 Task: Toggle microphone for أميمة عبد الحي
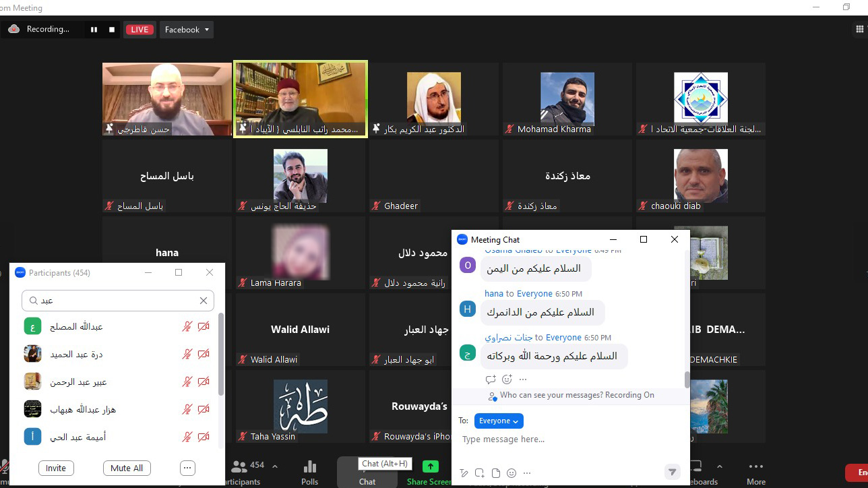[x=187, y=437]
